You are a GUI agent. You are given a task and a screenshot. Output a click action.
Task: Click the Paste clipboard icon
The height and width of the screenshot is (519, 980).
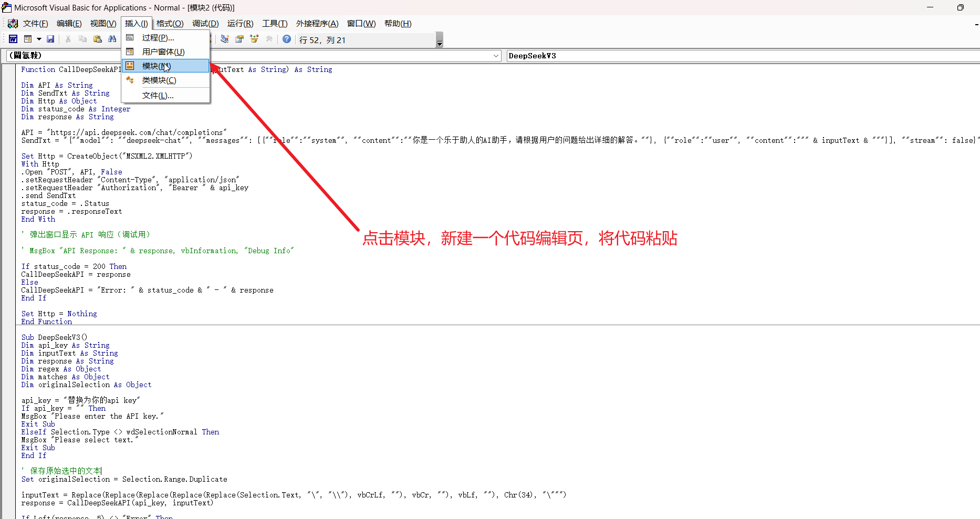point(97,39)
